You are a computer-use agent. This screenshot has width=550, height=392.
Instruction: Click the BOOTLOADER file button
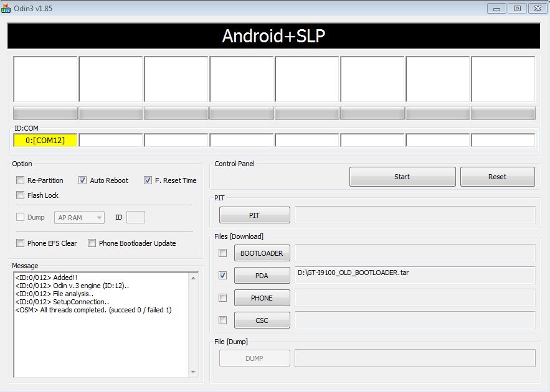pos(262,253)
